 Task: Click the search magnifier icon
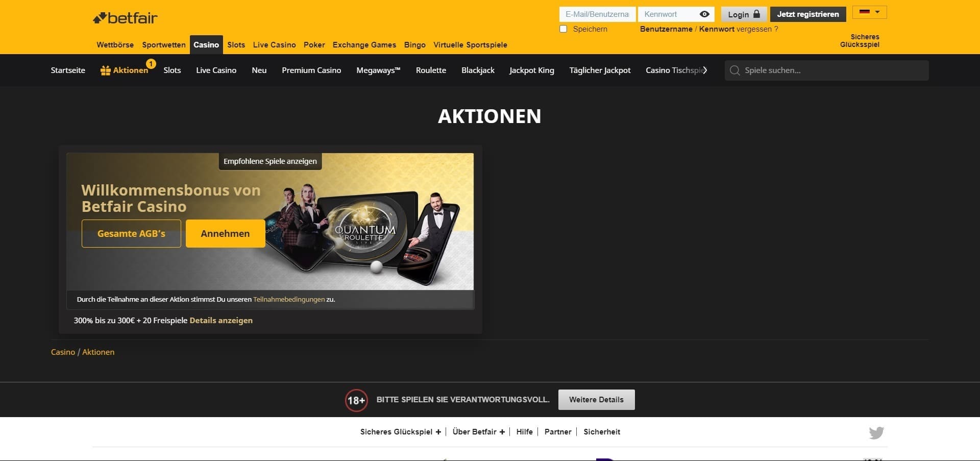point(734,70)
